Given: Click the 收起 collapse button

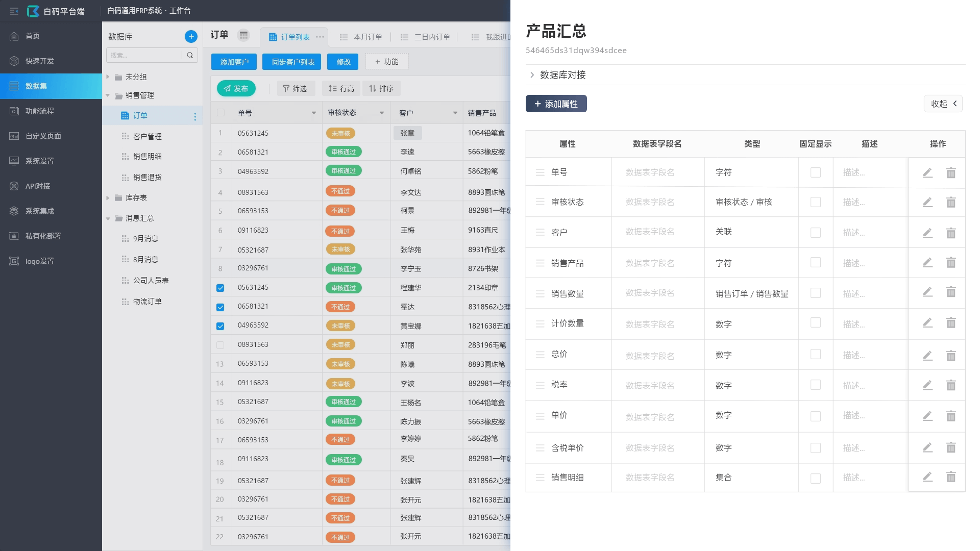Looking at the screenshot, I should coord(943,104).
